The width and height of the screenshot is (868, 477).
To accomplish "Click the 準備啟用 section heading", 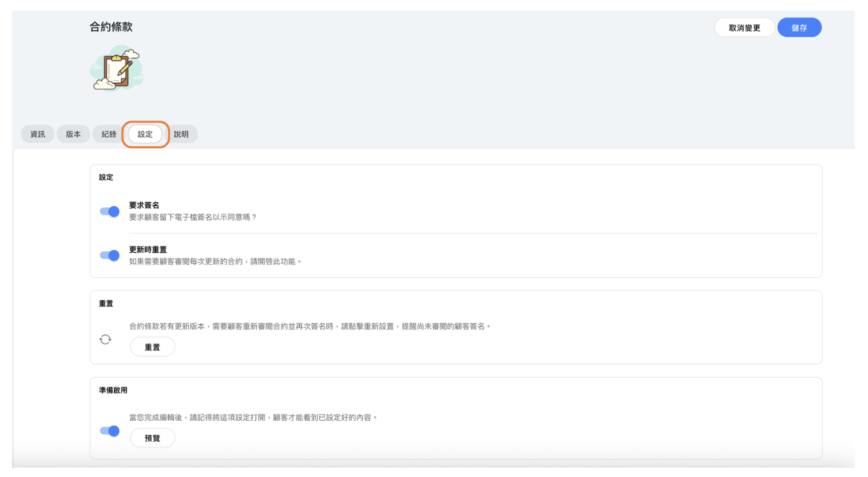I will 113,390.
